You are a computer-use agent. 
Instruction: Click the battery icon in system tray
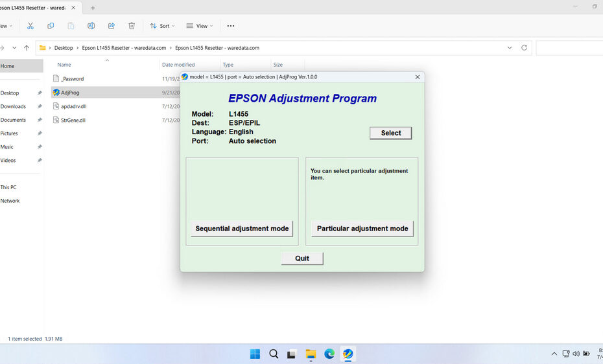[586, 354]
